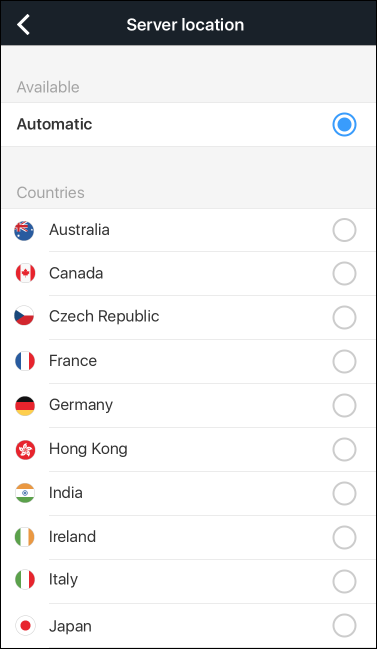Tap the Australia country name
This screenshot has width=377, height=649.
[x=79, y=230]
